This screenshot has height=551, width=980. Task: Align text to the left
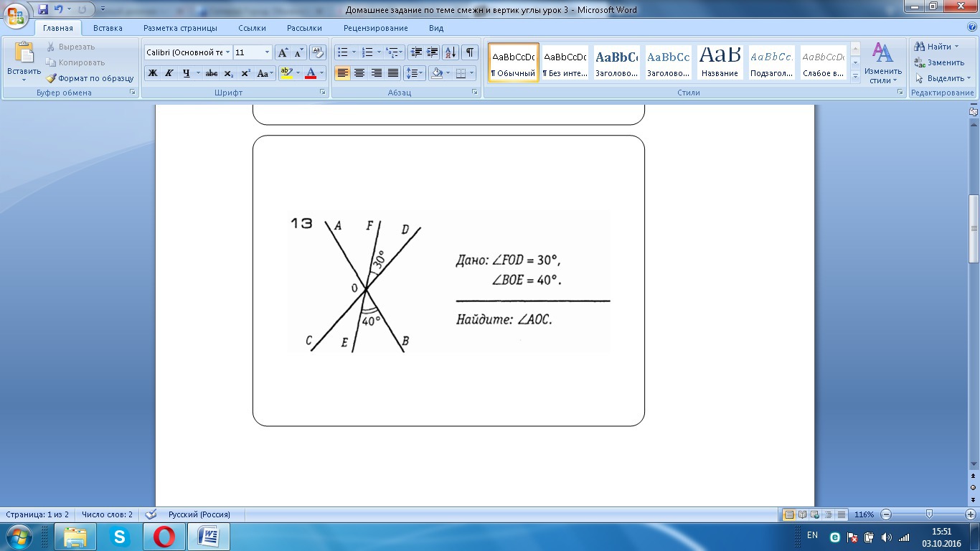click(x=343, y=73)
